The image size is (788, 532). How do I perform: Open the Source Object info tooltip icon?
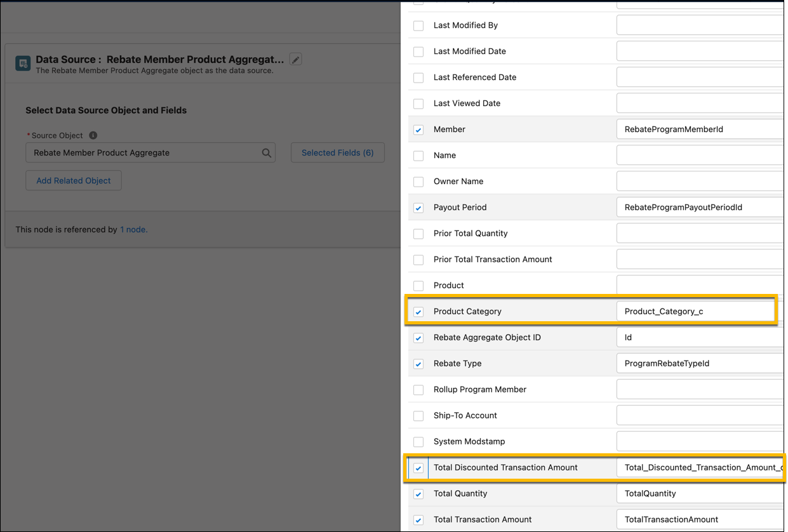coord(93,135)
